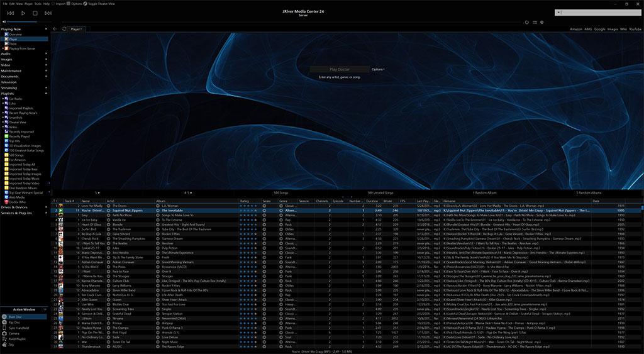This screenshot has height=354, width=644.
Task: Click the Sync Handheld action icon
Action: (x=4, y=328)
